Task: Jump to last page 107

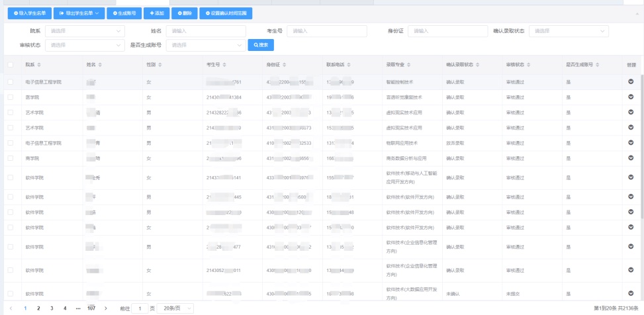Action: pos(91,308)
